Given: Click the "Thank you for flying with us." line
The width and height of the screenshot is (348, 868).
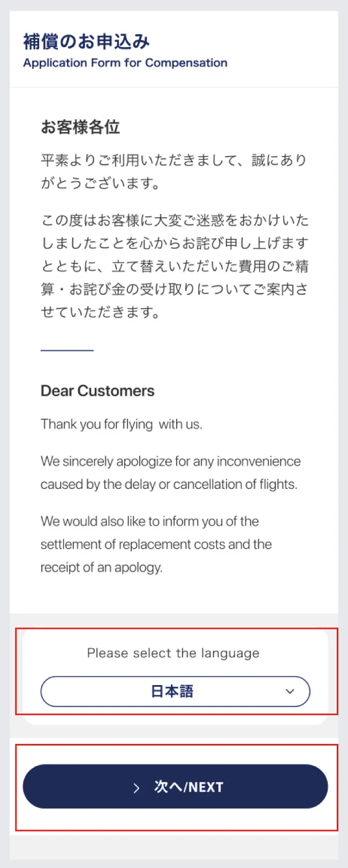Looking at the screenshot, I should (x=122, y=424).
